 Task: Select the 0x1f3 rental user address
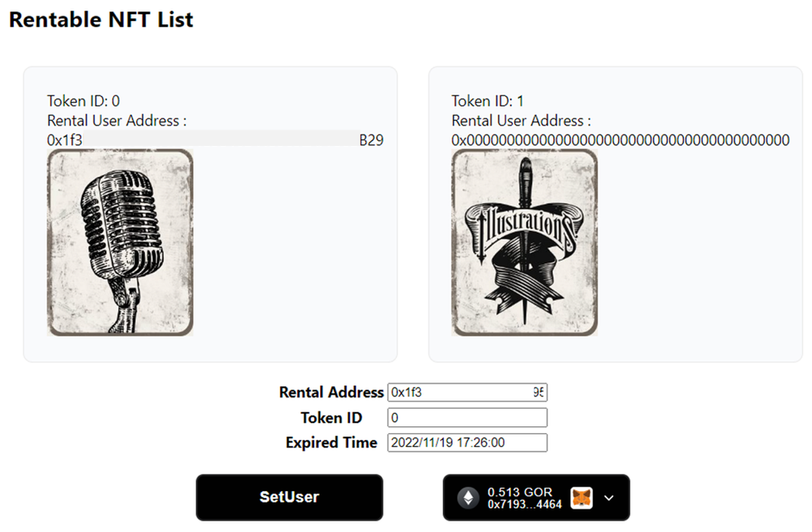point(215,140)
